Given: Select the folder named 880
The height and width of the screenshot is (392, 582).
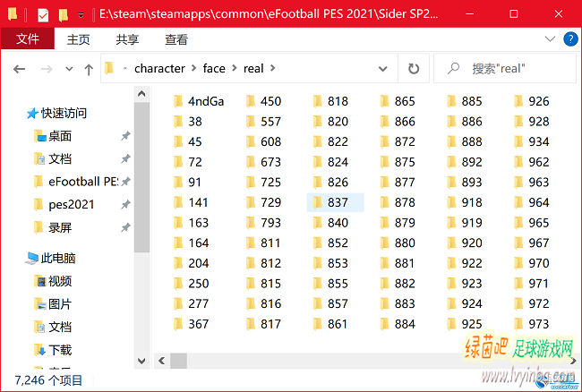Looking at the screenshot, I should [398, 243].
